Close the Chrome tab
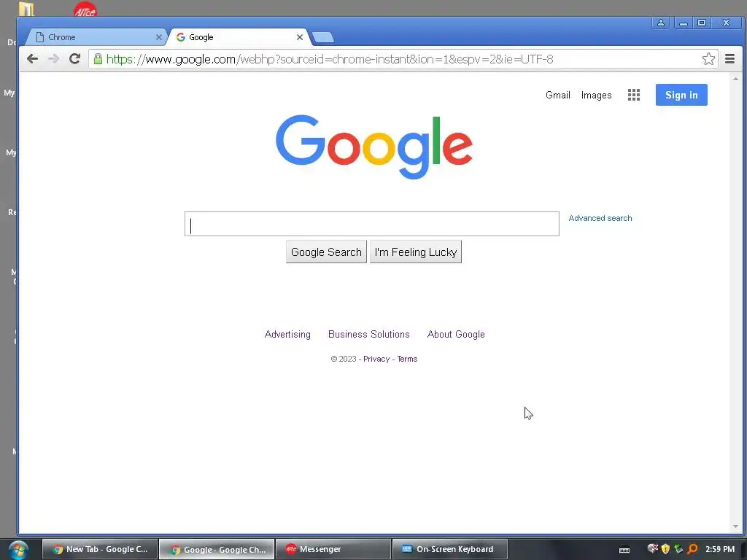The width and height of the screenshot is (747, 560). 158,37
